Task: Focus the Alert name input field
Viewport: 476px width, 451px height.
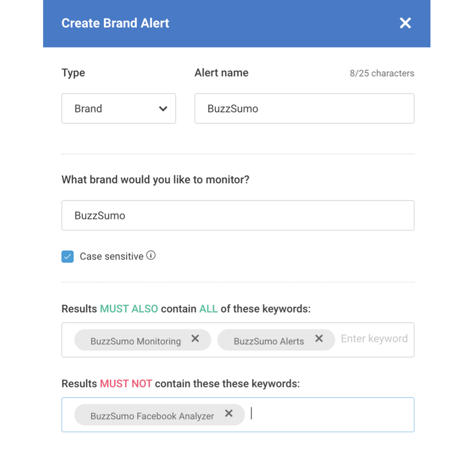Action: coord(304,109)
